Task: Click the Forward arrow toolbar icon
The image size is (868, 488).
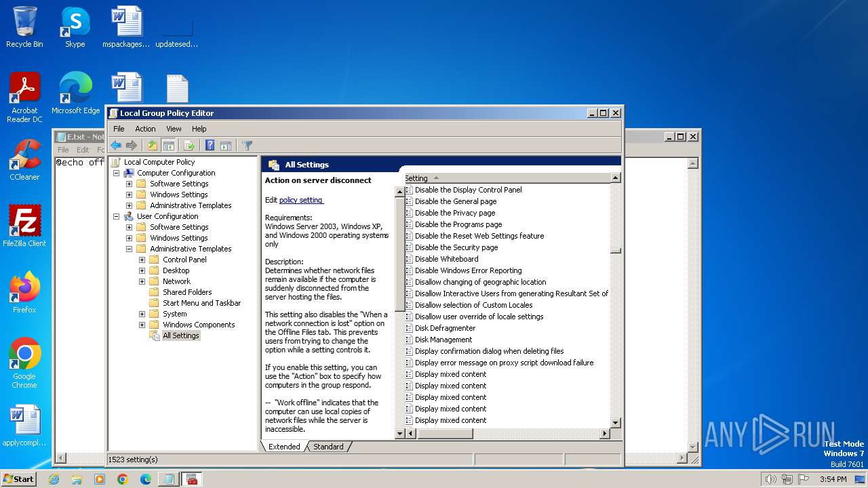Action: coord(132,145)
